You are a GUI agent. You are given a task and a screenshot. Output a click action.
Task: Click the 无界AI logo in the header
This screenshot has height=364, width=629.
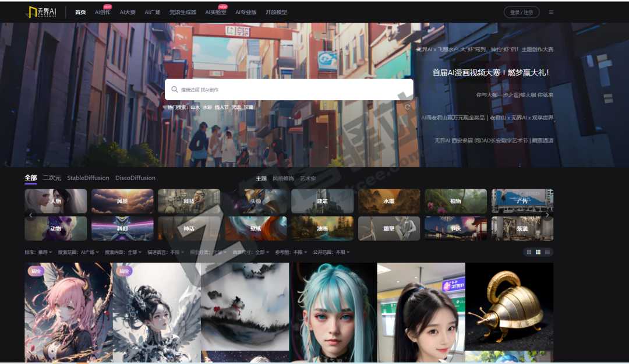[x=41, y=12]
